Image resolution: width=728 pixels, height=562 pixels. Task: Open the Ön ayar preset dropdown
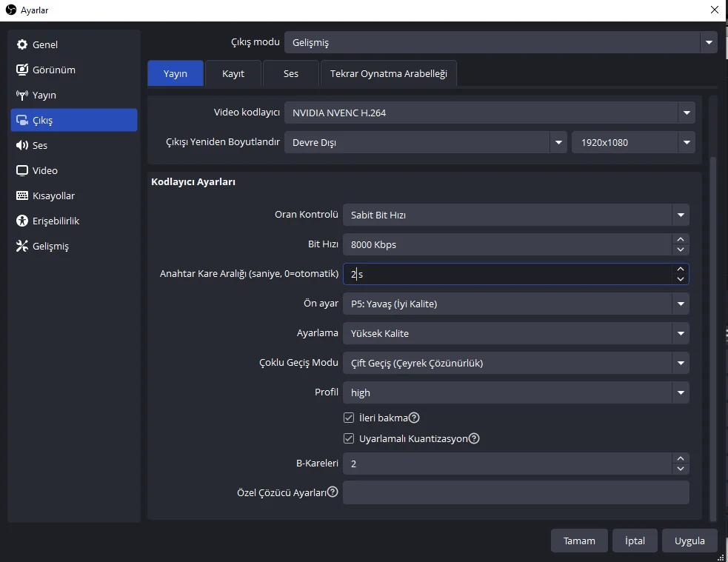(x=516, y=304)
